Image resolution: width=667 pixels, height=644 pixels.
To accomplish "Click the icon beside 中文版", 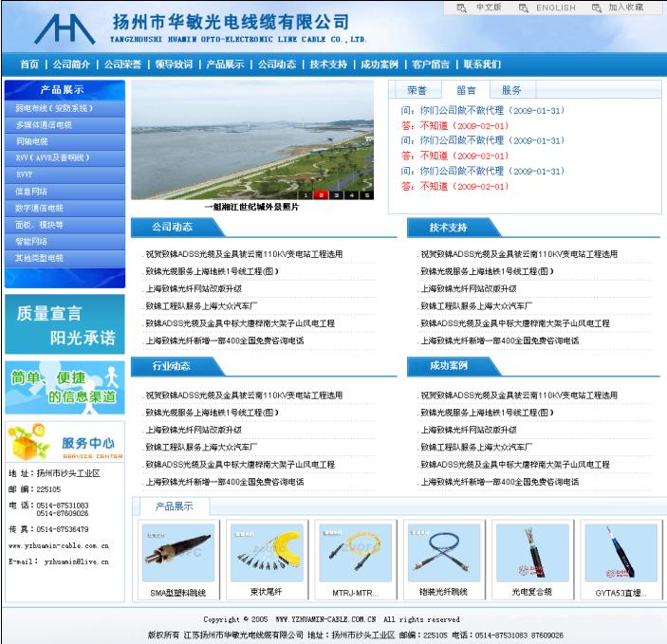I will coord(462,8).
